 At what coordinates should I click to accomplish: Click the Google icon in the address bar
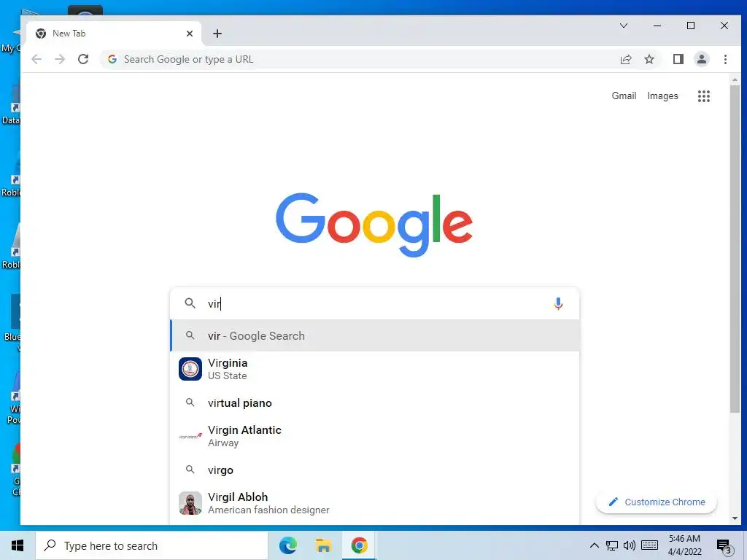[112, 60]
